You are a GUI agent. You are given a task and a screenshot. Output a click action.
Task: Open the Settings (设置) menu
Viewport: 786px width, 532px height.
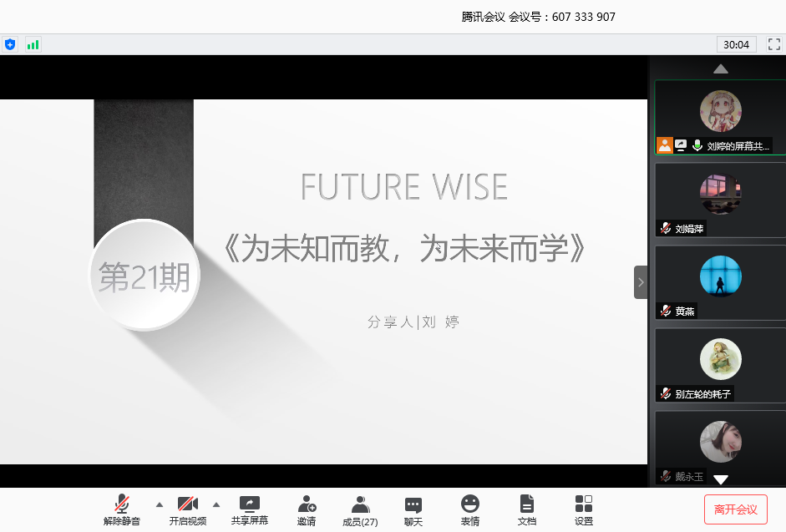tap(584, 509)
